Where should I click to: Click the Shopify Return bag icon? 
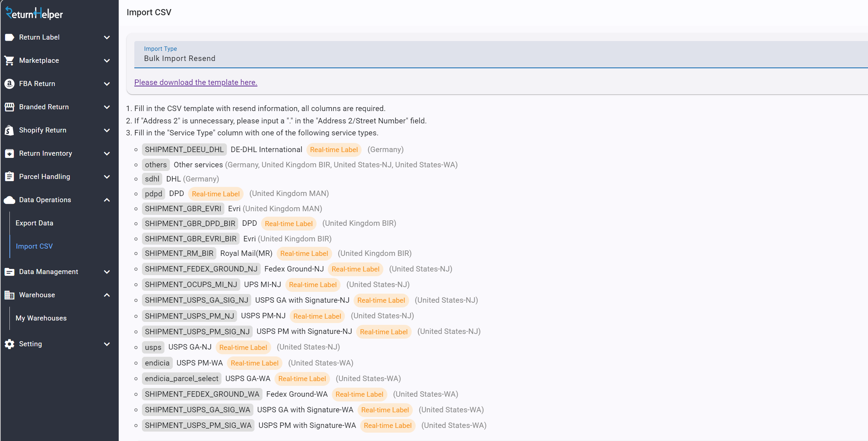coord(9,130)
